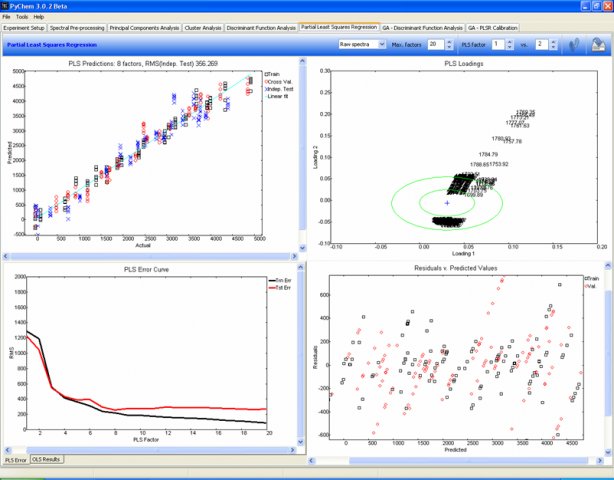
Task: Click the '1784.79' loading label in PLS Loadings
Action: (x=488, y=155)
